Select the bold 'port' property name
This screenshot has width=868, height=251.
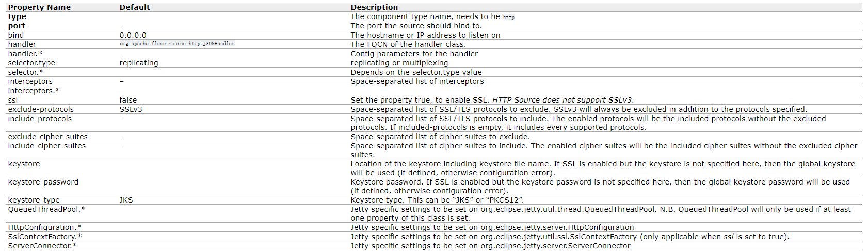[x=17, y=26]
